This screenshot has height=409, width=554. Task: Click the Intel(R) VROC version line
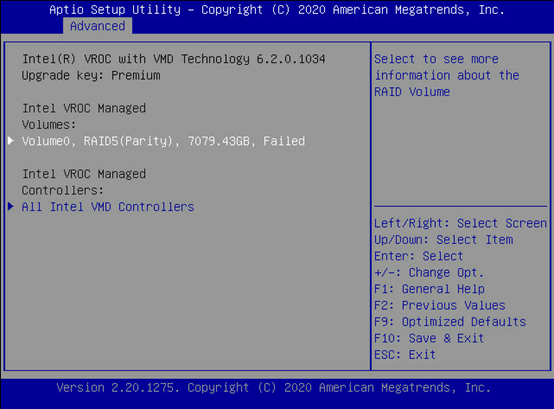click(173, 59)
